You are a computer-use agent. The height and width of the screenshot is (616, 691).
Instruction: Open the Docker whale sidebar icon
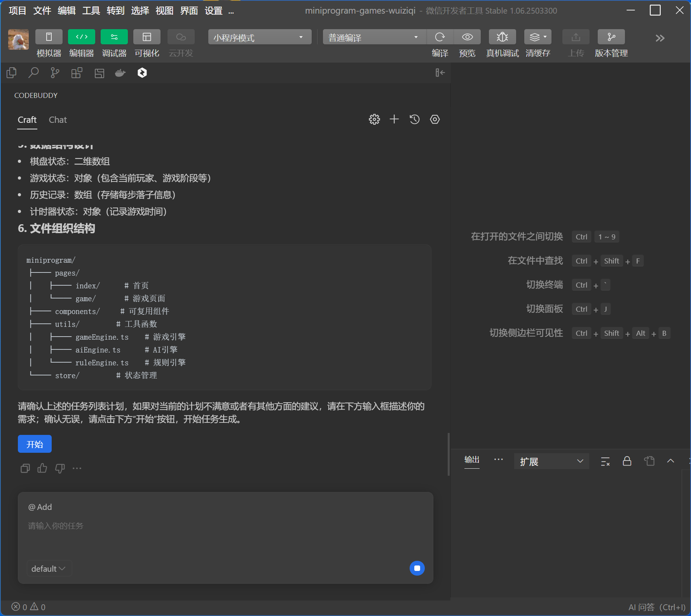[120, 73]
